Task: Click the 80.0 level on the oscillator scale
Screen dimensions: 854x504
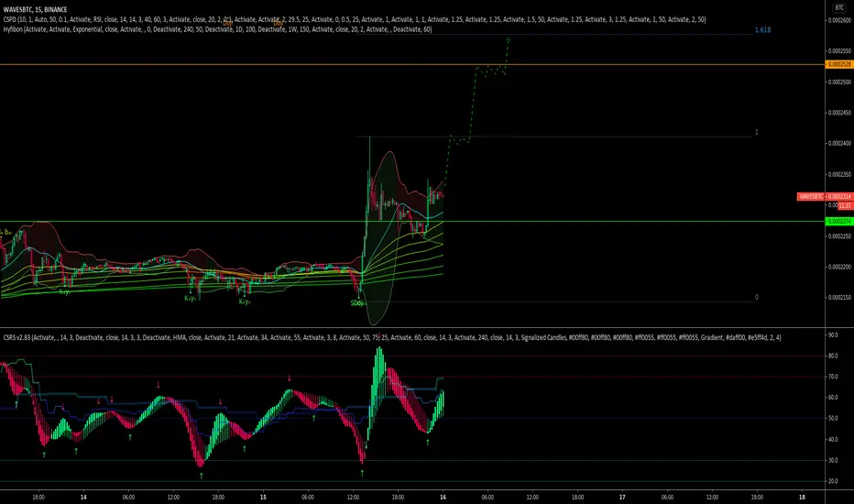Action: [833, 356]
